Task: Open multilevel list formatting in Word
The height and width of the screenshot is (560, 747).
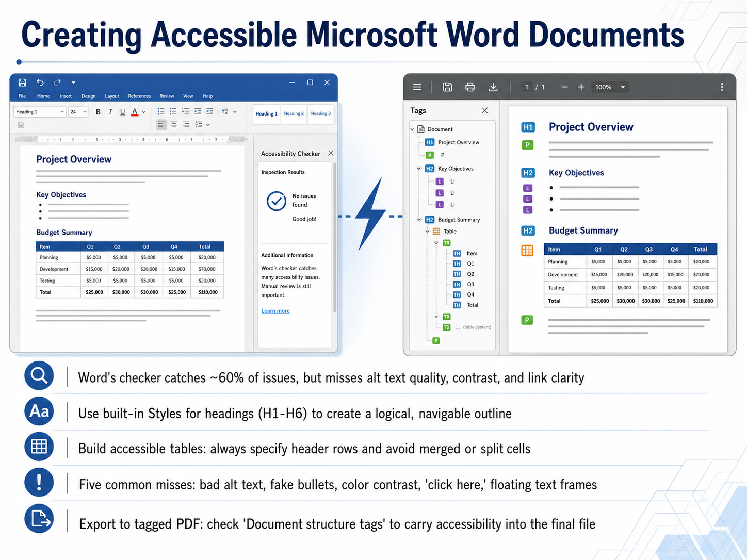Action: tap(185, 111)
